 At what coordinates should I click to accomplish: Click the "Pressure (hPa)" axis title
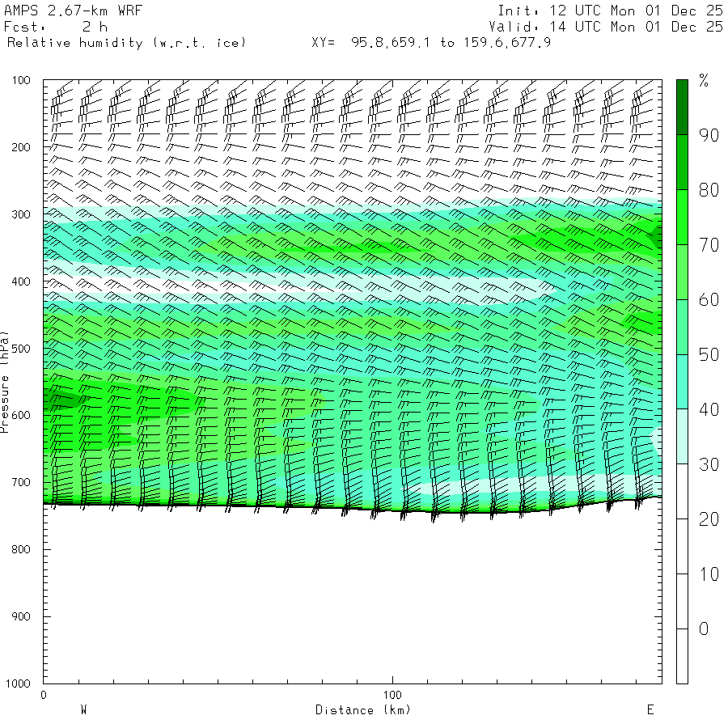coord(4,382)
